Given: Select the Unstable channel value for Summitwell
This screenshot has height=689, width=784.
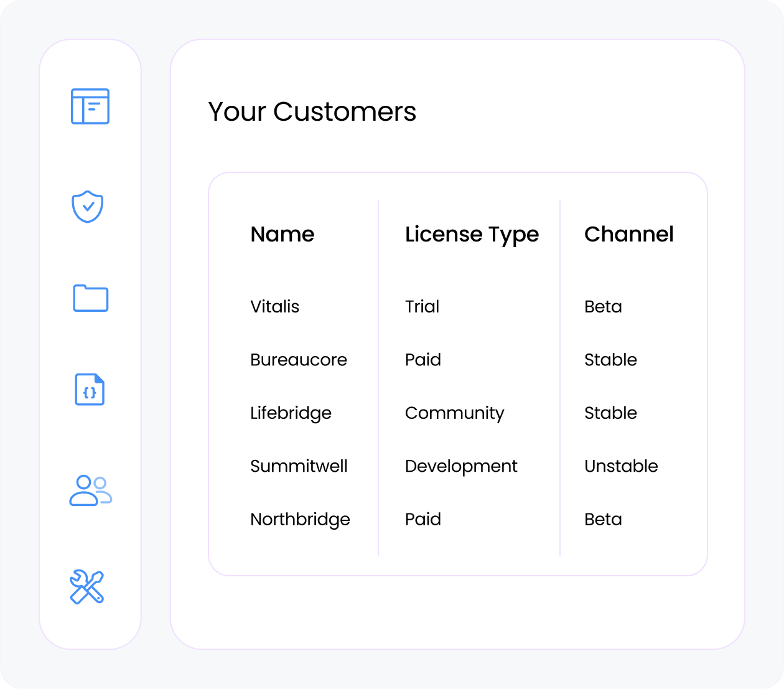Looking at the screenshot, I should pyautogui.click(x=621, y=466).
